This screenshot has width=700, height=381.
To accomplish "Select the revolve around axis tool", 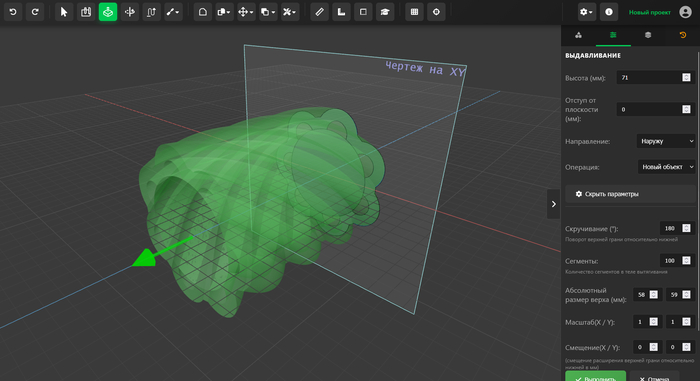I will 129,12.
